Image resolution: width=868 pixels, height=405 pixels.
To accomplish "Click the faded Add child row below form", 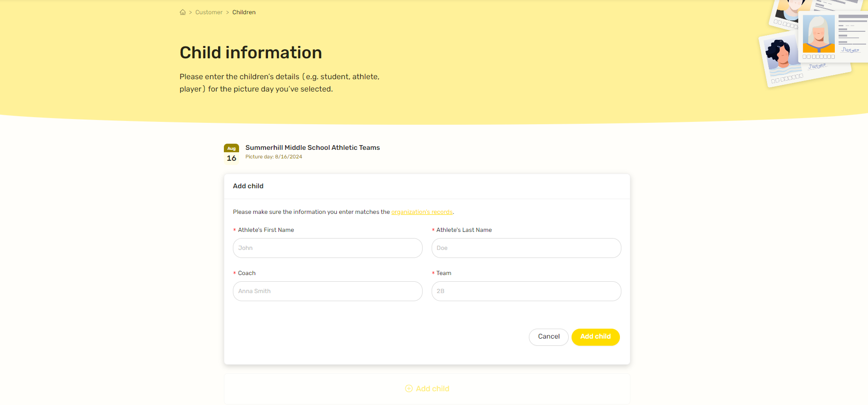I will coord(427,389).
